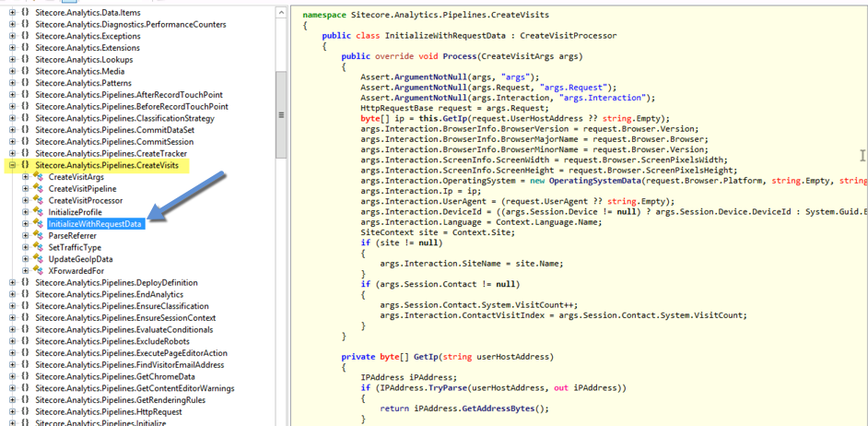Click the InitializeWithRequestData class icon
868x426 pixels.
38,224
